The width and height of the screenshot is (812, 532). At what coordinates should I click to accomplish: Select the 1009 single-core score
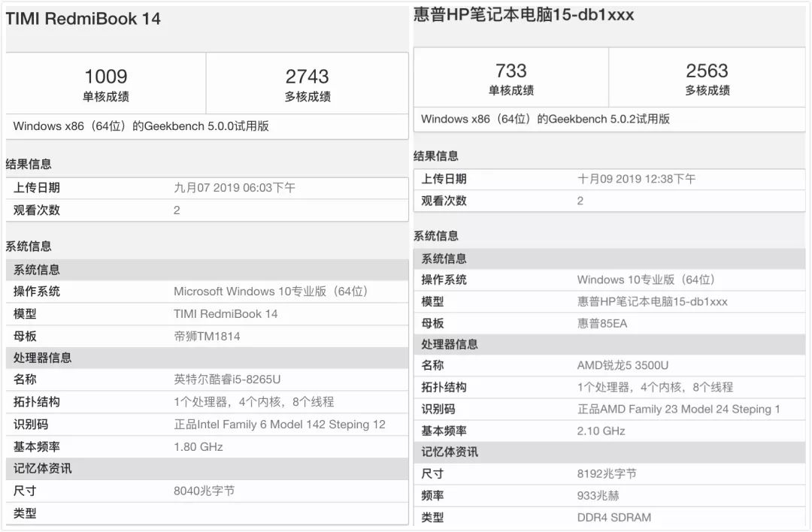106,77
